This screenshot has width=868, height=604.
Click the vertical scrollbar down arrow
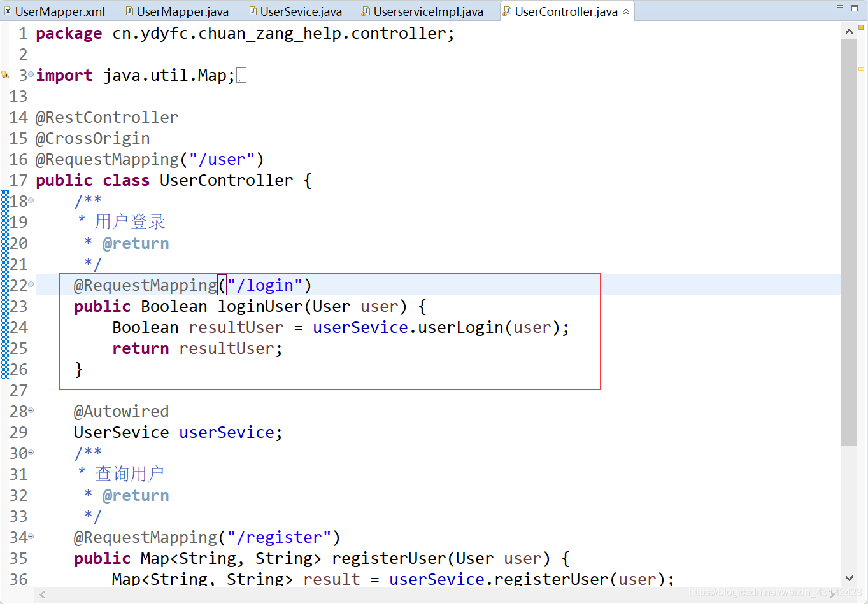point(849,579)
